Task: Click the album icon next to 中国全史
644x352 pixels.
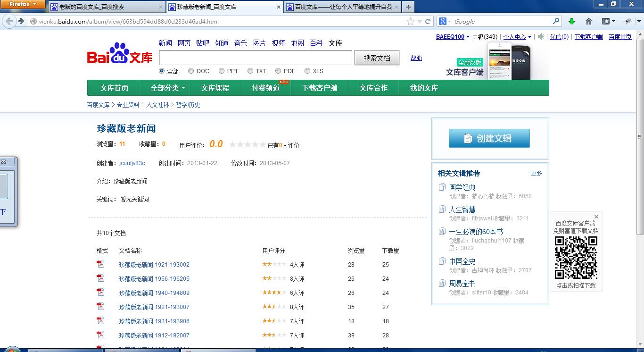Action: tap(442, 261)
